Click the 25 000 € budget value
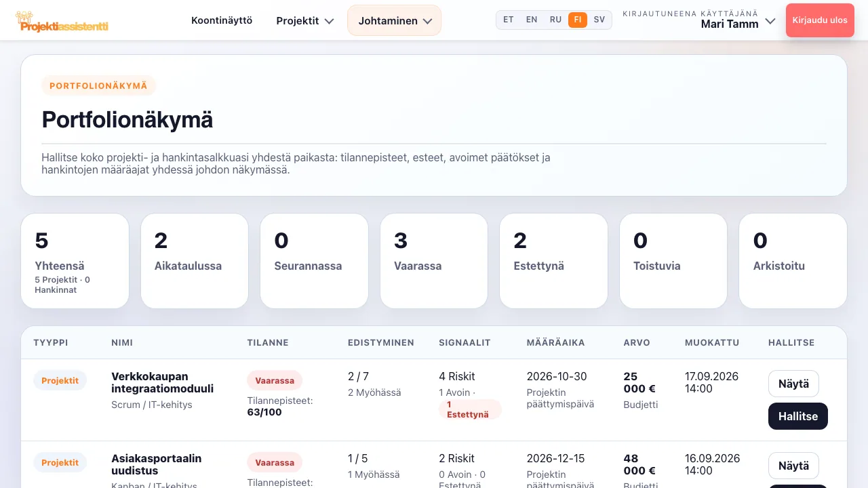This screenshot has height=488, width=868. tap(639, 382)
